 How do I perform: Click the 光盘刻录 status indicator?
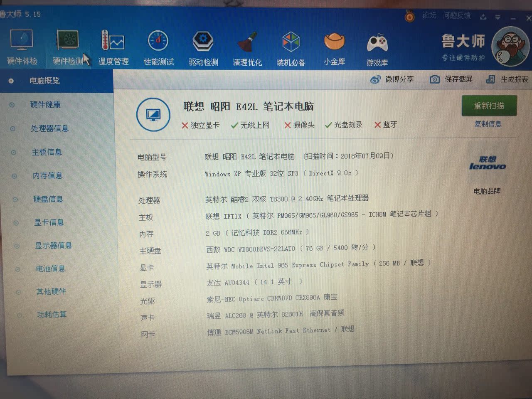(344, 125)
